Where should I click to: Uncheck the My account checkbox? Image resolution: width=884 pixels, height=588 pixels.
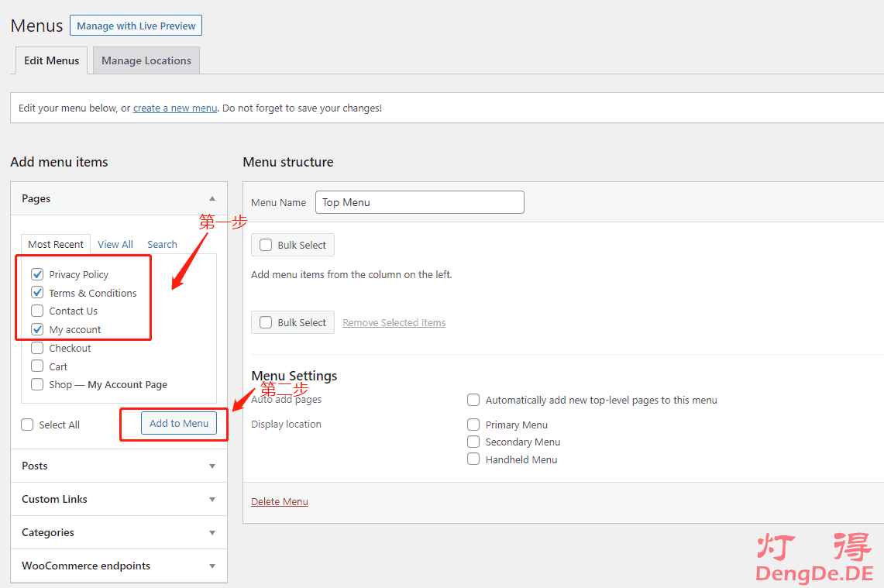point(37,329)
